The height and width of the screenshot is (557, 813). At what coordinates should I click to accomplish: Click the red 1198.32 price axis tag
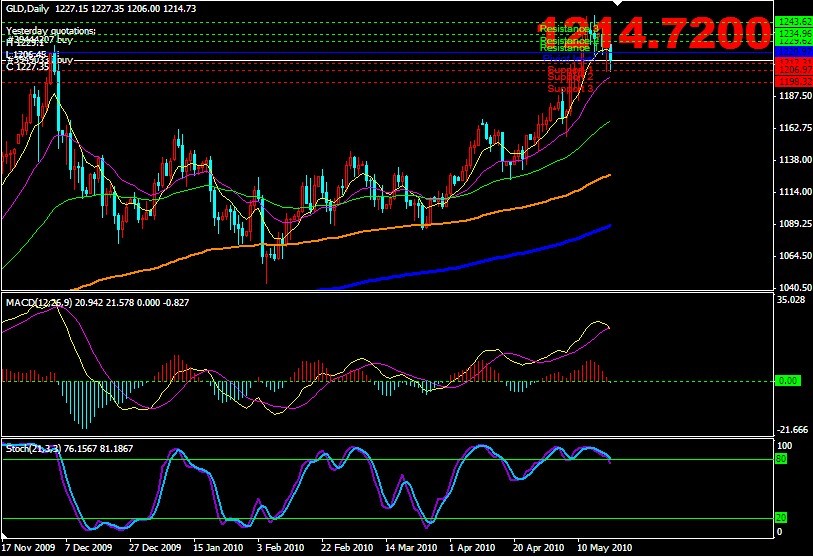[793, 82]
